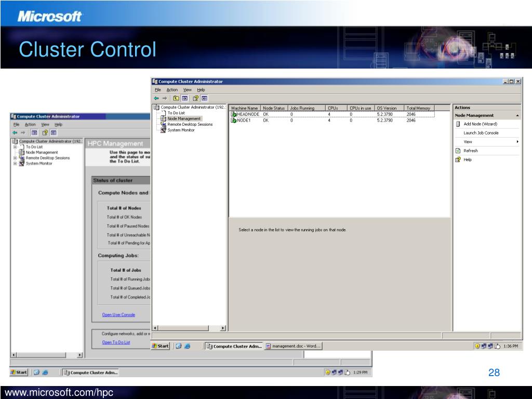Switch to management.doc Word taskbar button
The image size is (532, 399).
click(293, 346)
